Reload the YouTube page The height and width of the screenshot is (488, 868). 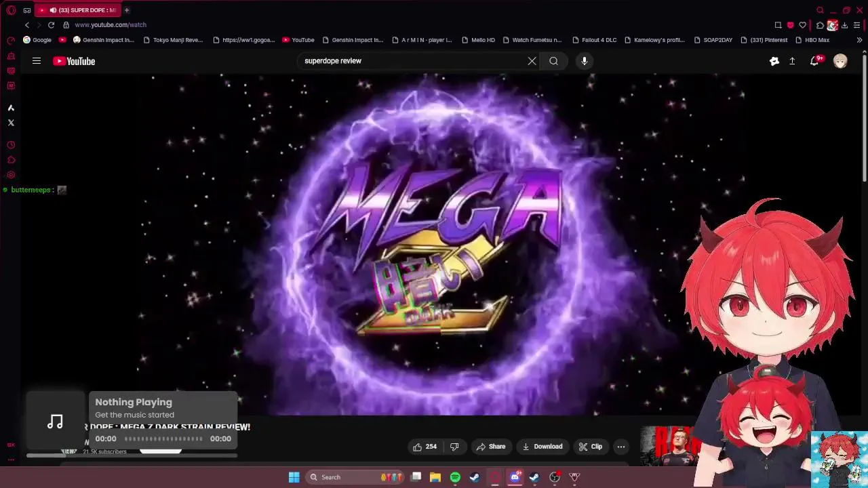(x=51, y=25)
